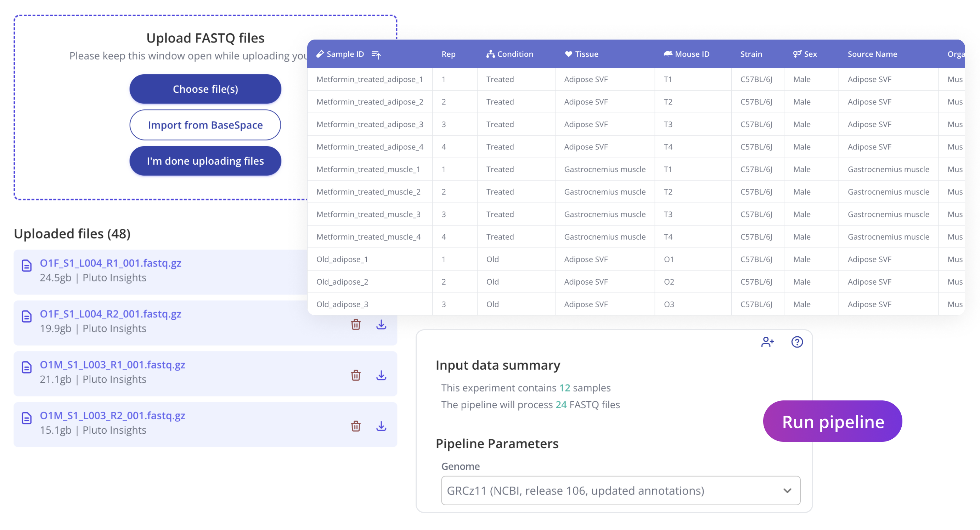
Task: Click Import from BaseSpace button
Action: pyautogui.click(x=205, y=125)
